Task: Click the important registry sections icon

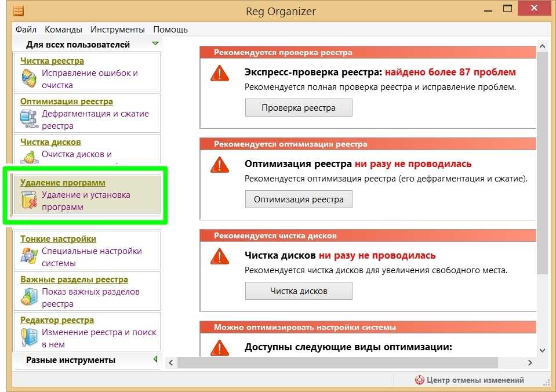Action: [28, 296]
